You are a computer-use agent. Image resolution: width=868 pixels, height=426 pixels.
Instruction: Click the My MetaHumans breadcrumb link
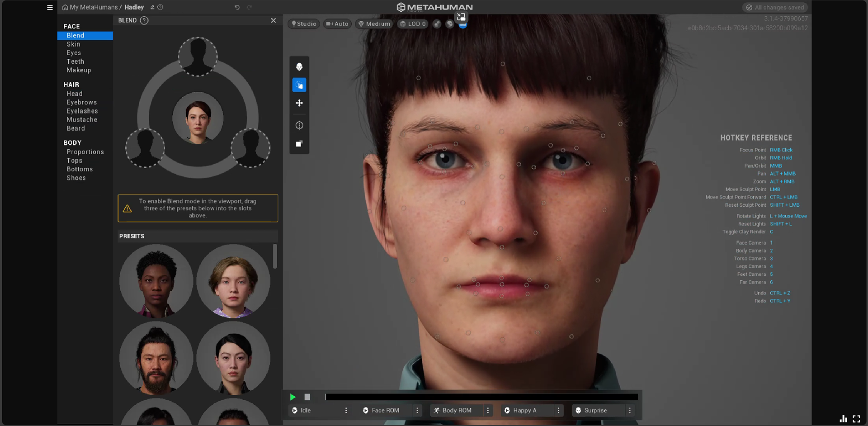coord(94,7)
